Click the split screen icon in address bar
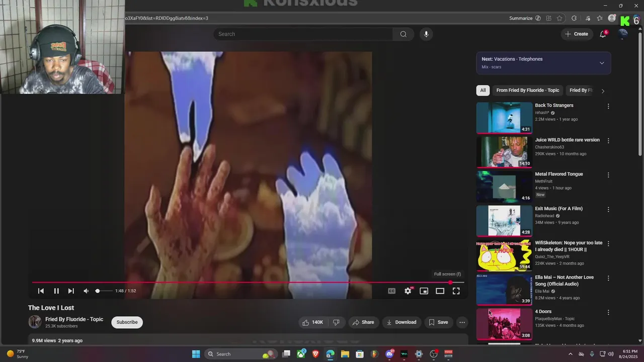The width and height of the screenshot is (644, 362). [548, 18]
